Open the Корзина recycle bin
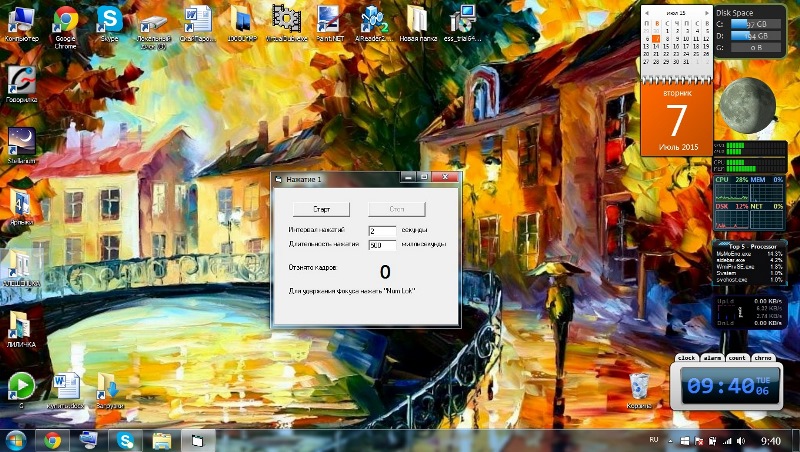This screenshot has height=452, width=800. 639,387
